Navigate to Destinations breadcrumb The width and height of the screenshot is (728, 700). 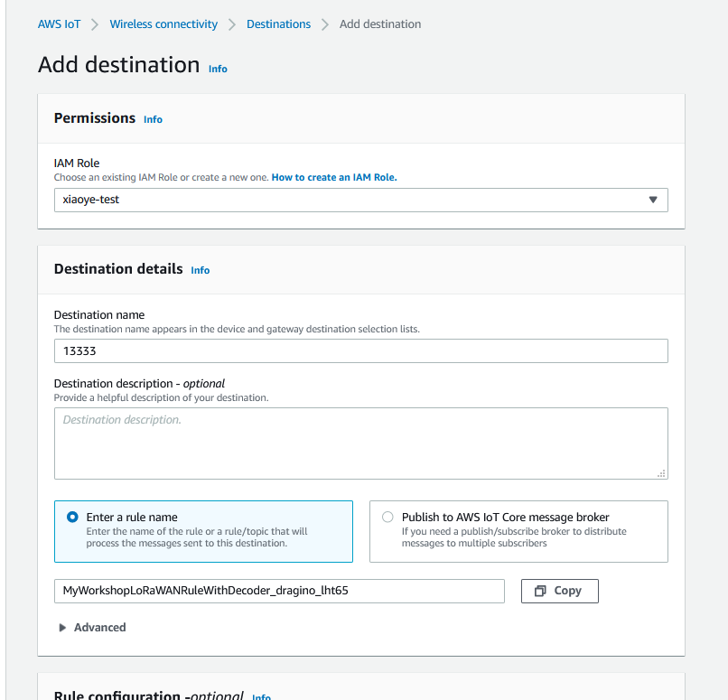278,24
